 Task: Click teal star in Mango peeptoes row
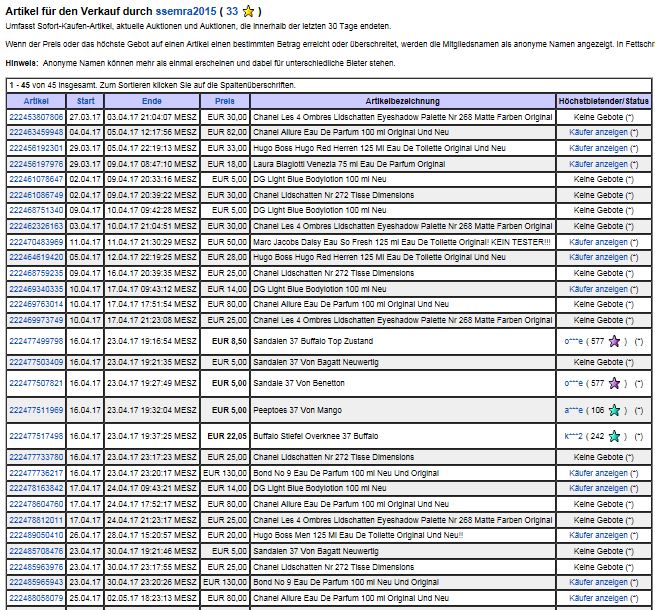(x=614, y=410)
